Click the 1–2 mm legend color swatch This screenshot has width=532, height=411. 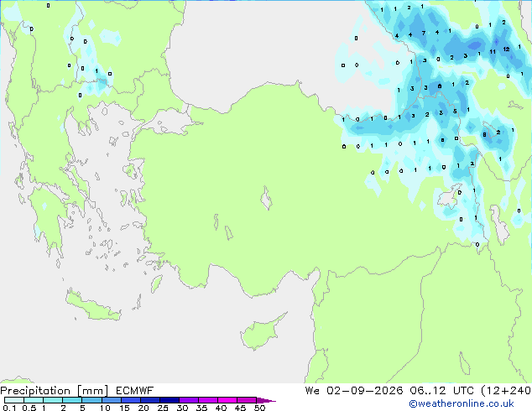click(53, 400)
